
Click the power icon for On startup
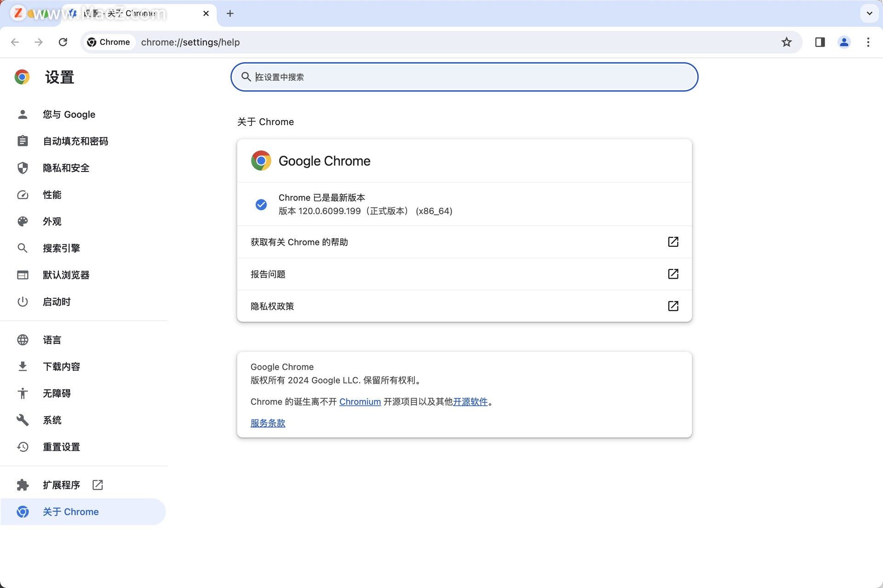click(23, 302)
